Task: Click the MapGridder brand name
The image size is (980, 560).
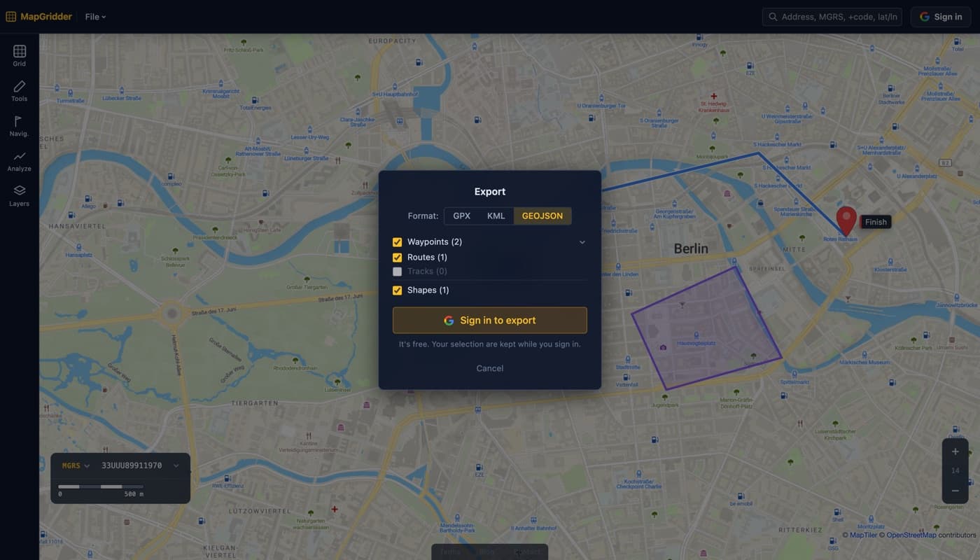Action: (46, 17)
